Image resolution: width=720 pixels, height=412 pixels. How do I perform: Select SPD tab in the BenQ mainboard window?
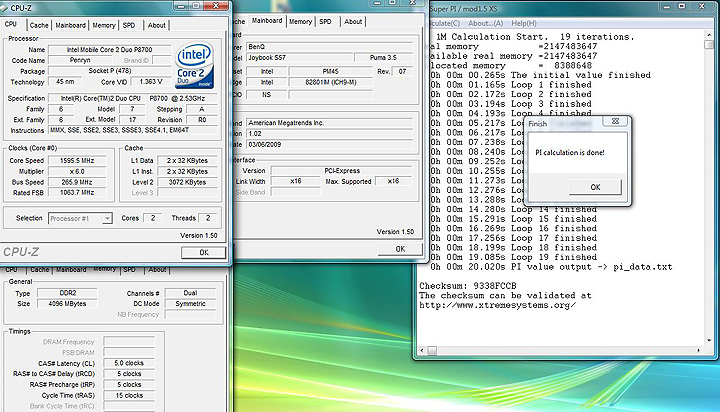tap(326, 20)
